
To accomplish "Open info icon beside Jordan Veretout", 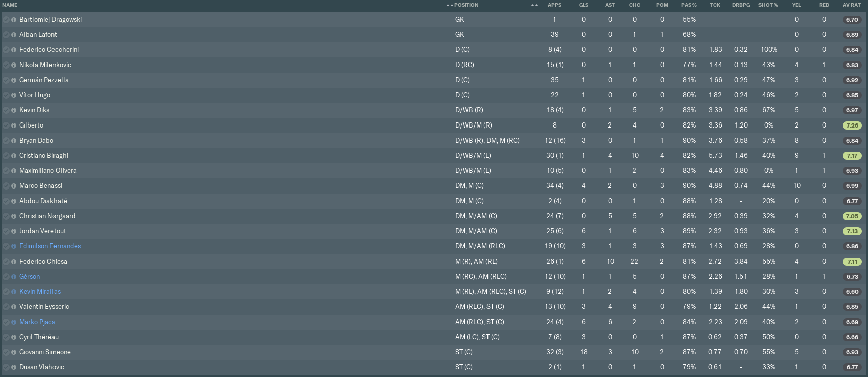I will pos(14,231).
